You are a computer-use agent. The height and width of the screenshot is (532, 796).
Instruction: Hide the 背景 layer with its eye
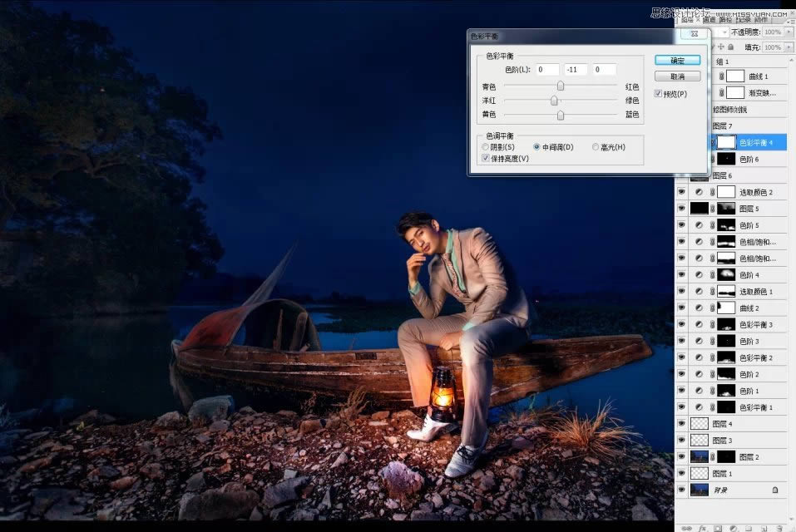(681, 490)
